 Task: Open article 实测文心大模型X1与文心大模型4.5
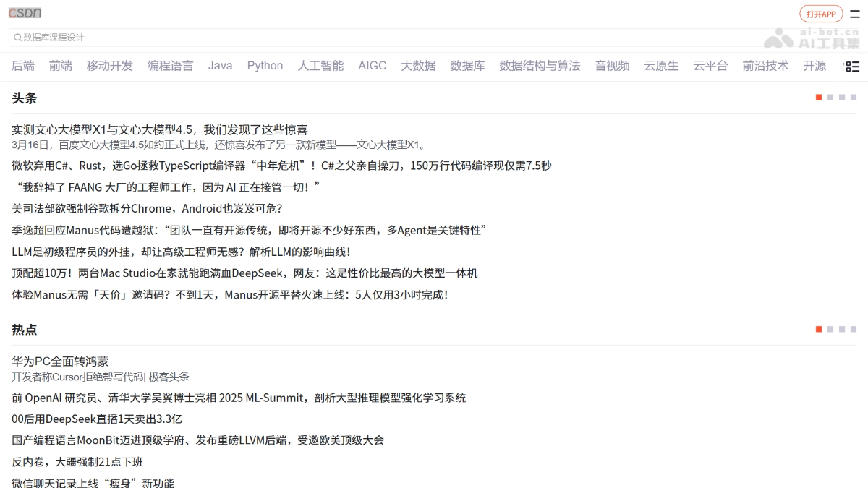tap(160, 130)
